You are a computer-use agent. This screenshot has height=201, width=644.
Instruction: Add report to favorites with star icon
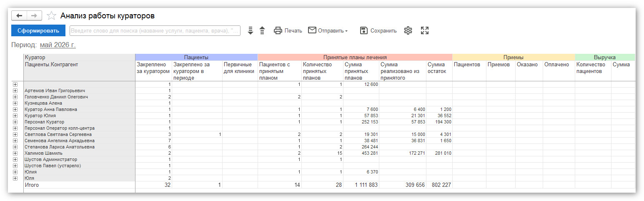tap(51, 16)
